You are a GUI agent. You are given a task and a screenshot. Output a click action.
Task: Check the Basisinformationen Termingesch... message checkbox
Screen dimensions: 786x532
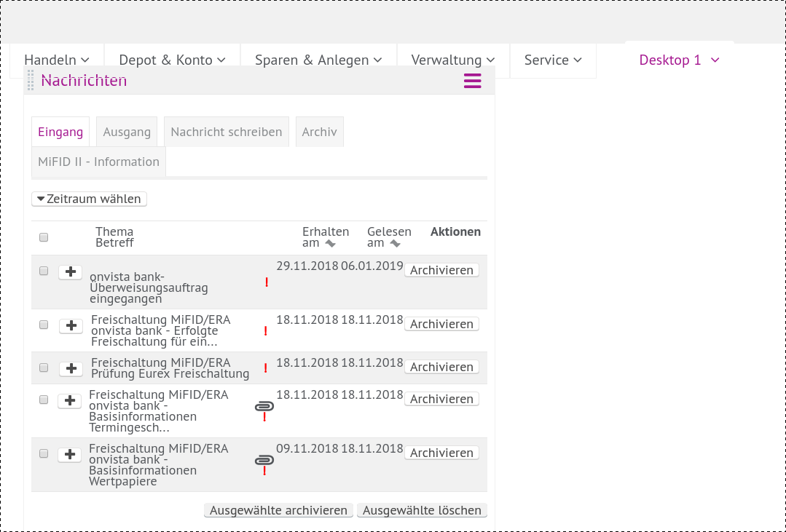(44, 400)
